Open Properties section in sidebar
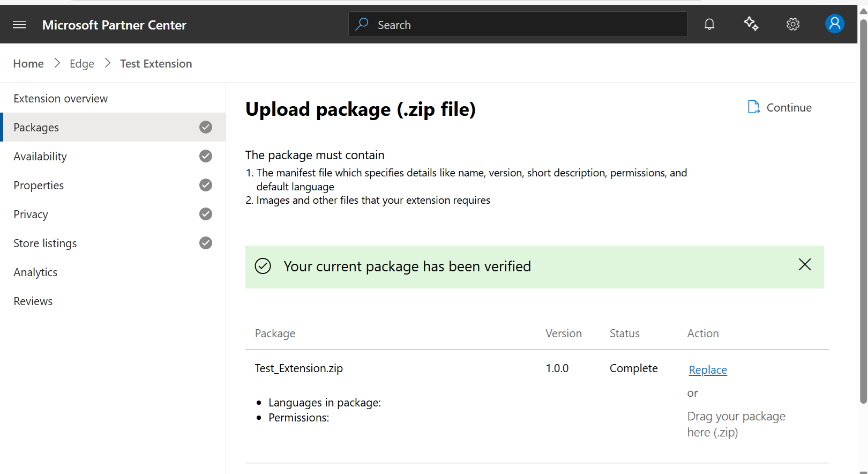This screenshot has width=868, height=474. 113,185
